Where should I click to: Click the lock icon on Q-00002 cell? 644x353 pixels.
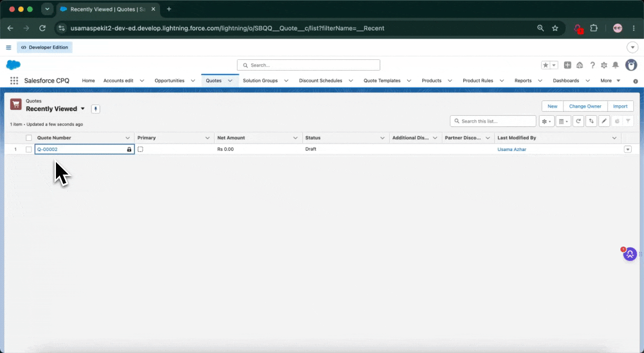coord(129,150)
